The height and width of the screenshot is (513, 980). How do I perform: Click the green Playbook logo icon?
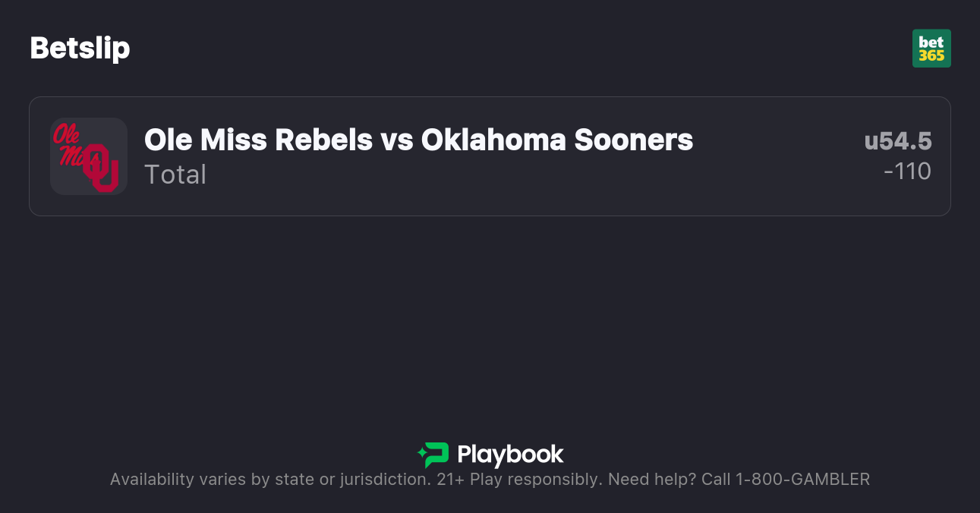click(433, 455)
